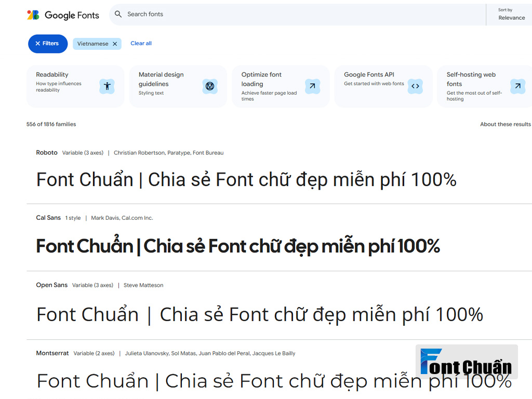Viewport: 532px width, 399px height.
Task: Open the Google Fonts API card title
Action: [369, 75]
